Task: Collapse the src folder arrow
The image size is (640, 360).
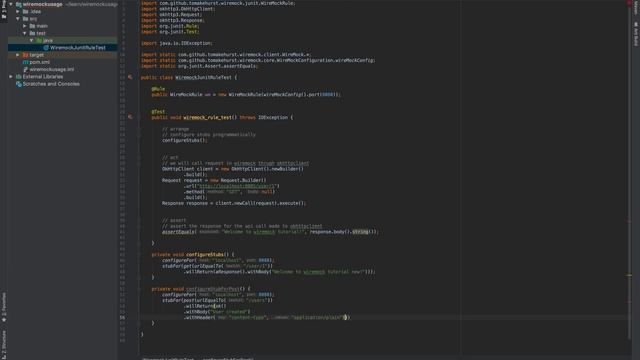Action: point(18,19)
